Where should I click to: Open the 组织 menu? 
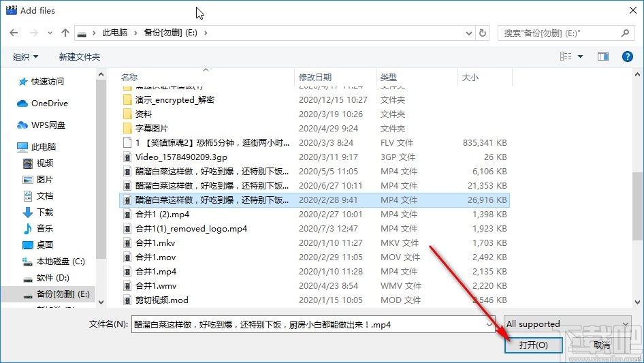[25, 57]
